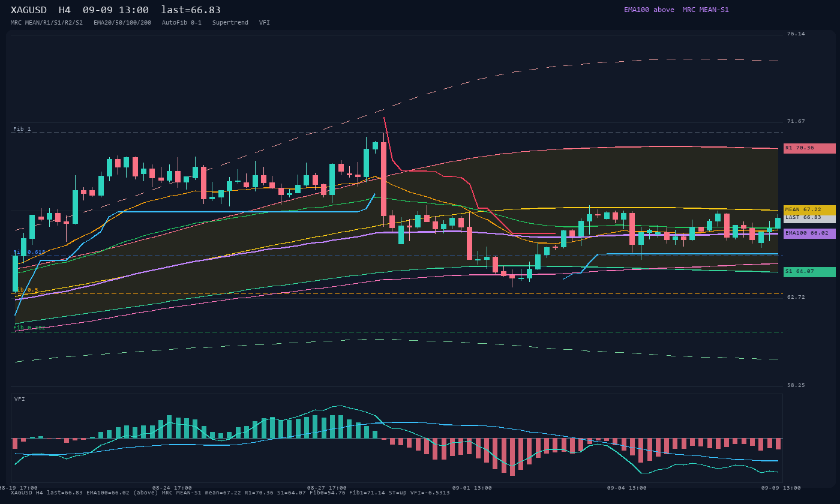Click the XAGUSD symbol title
The width and height of the screenshot is (840, 504).
pos(29,10)
